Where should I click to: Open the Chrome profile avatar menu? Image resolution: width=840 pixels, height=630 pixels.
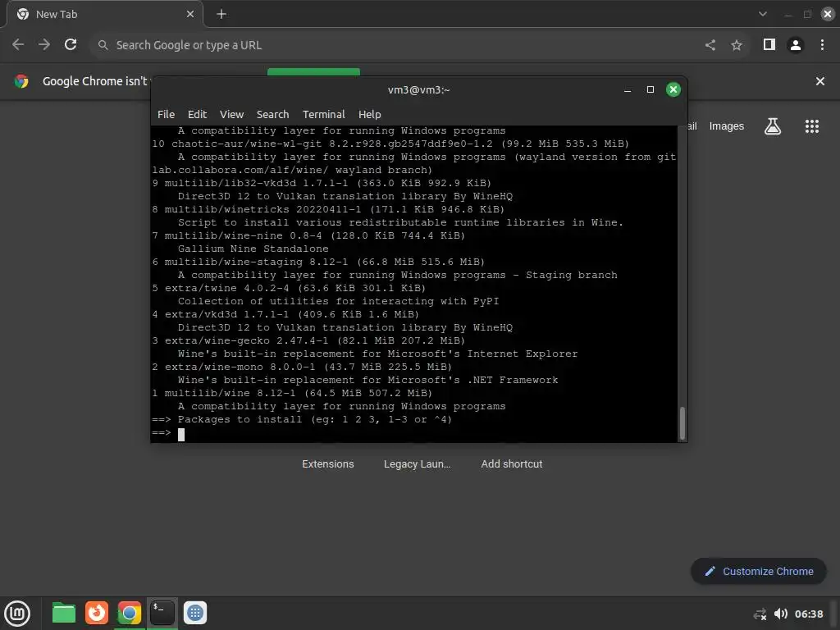(796, 45)
